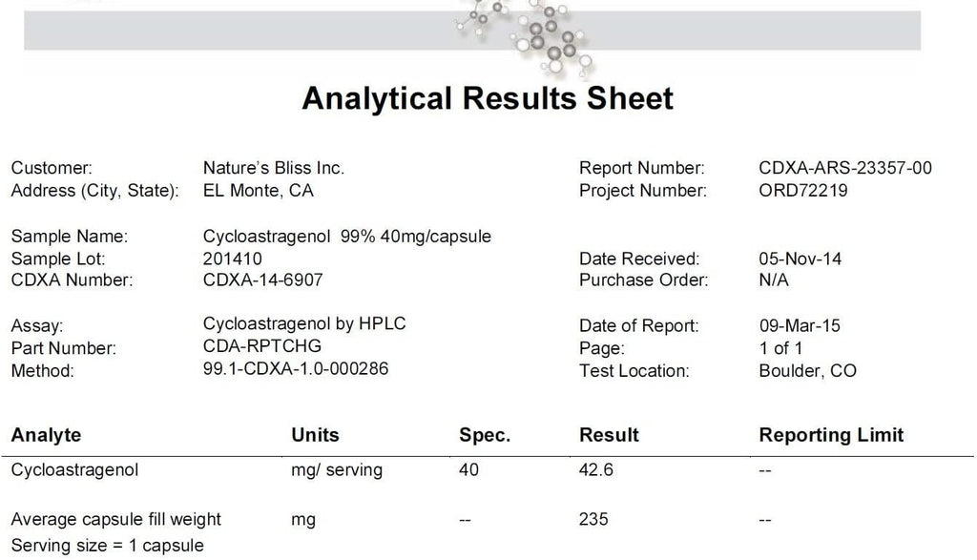
Task: Click report number CDXA-ARS-23357-00
Action: coord(845,168)
